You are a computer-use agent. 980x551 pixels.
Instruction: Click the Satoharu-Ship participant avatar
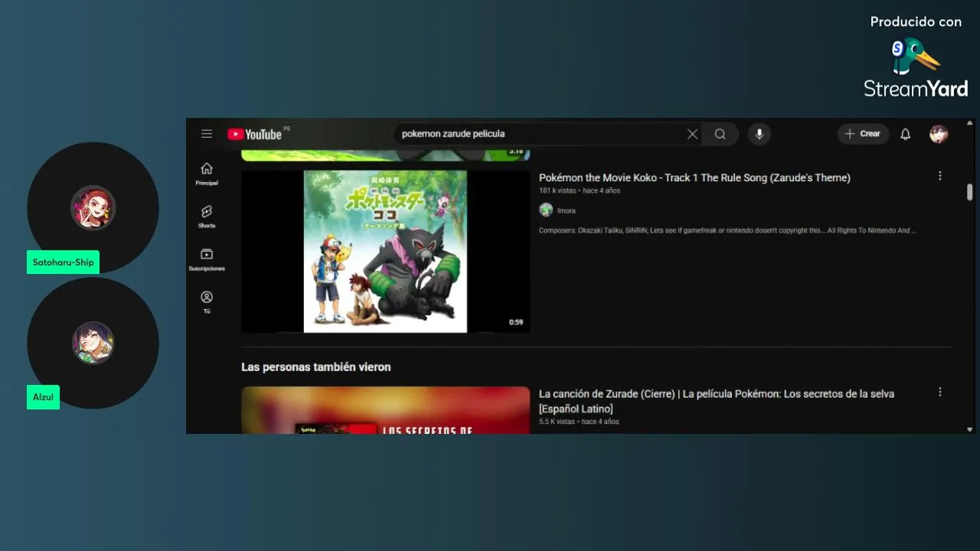click(93, 207)
